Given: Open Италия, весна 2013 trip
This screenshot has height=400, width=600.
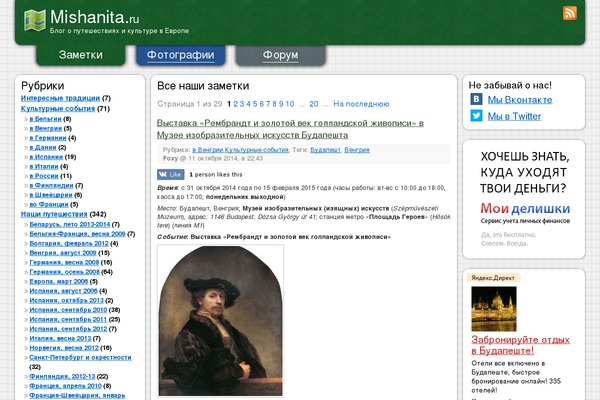Looking at the screenshot, I should click(60, 338).
